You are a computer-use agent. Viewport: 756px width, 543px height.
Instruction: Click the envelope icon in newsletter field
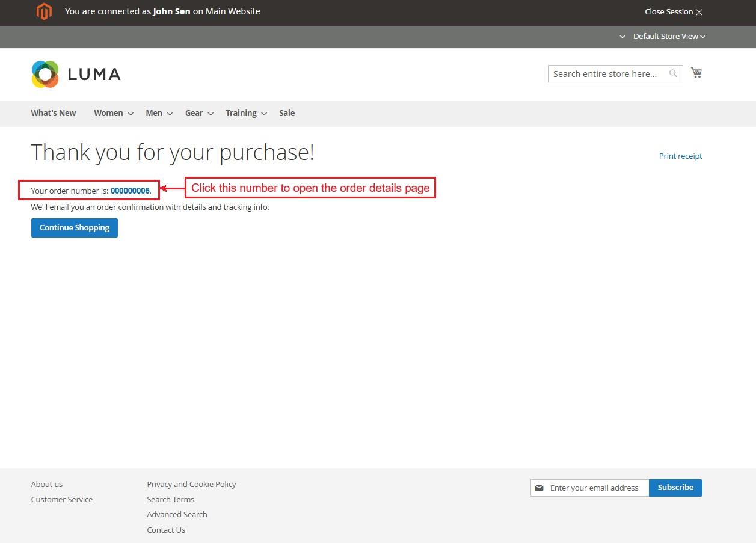[x=539, y=488]
